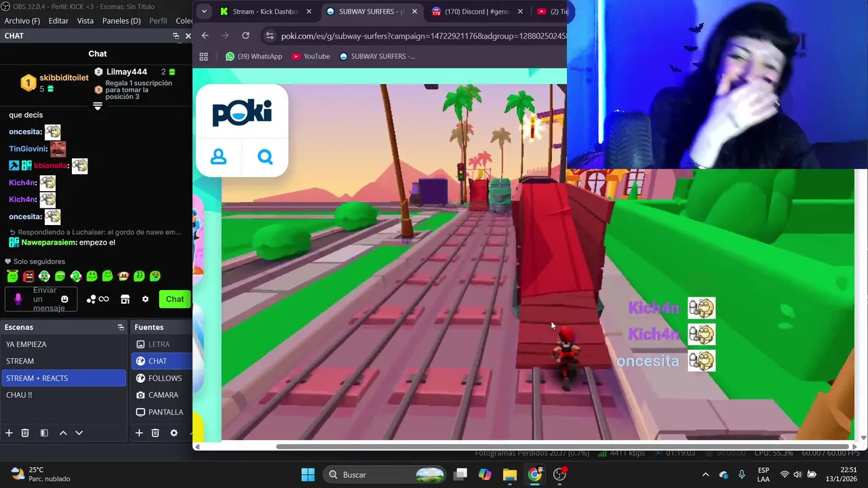Viewport: 868px width, 488px height.
Task: Click the red angry emote in chat emote row
Action: 28,276
